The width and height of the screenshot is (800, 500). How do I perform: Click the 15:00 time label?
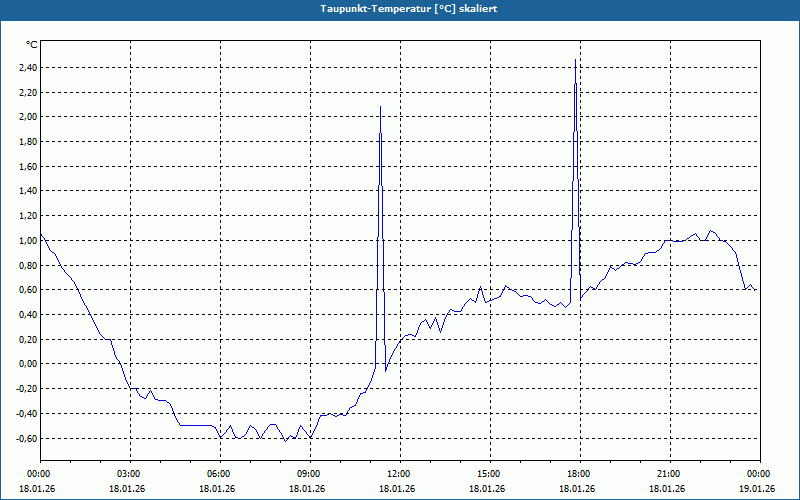coord(490,474)
